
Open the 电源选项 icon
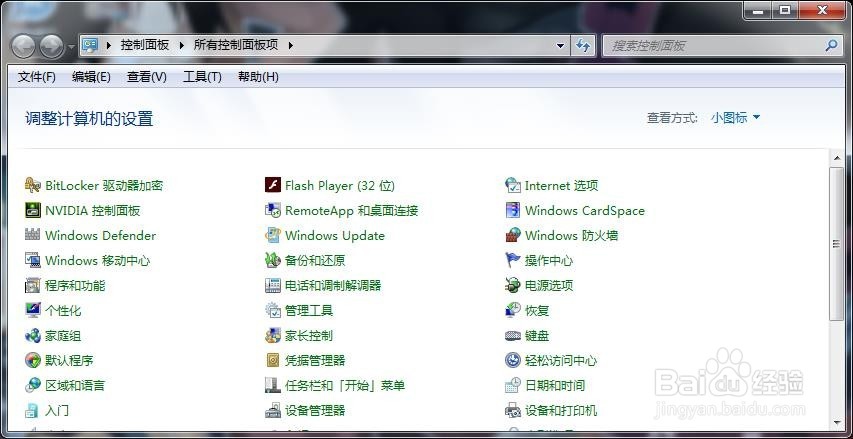(513, 286)
